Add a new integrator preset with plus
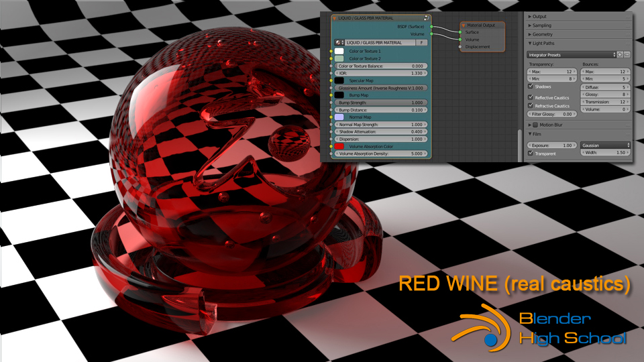Viewport: 644px width, 362px height. tap(620, 55)
